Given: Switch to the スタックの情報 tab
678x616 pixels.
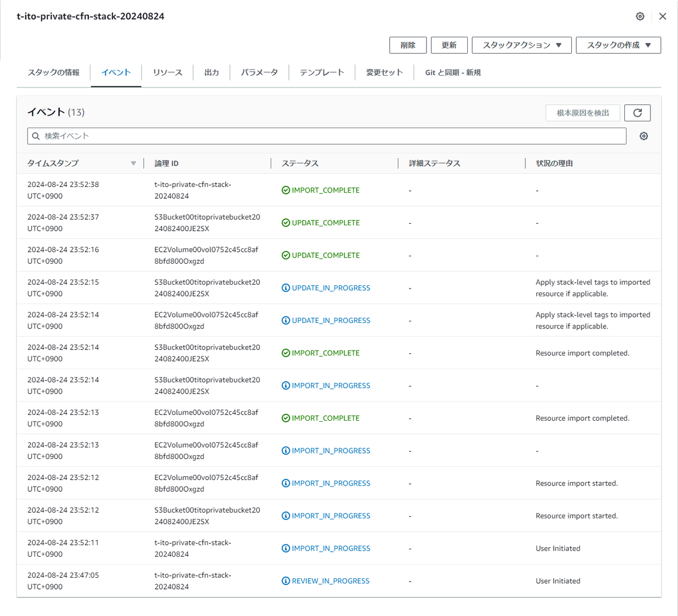Looking at the screenshot, I should point(54,72).
